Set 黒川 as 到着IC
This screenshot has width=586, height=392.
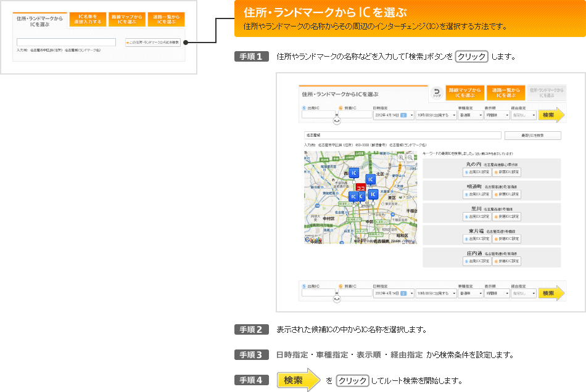(507, 216)
